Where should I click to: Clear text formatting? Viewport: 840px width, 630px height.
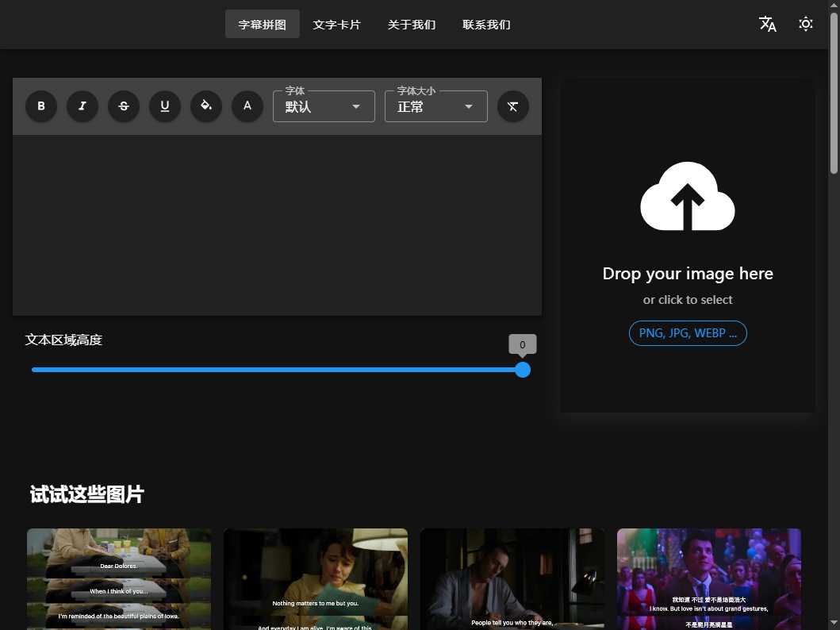[x=513, y=106]
